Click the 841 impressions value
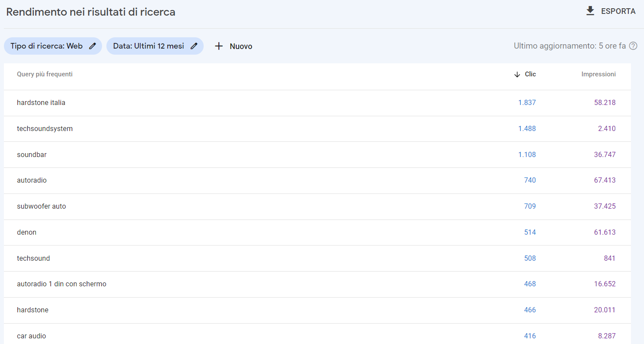Viewport: 644px width, 344px height. [610, 258]
